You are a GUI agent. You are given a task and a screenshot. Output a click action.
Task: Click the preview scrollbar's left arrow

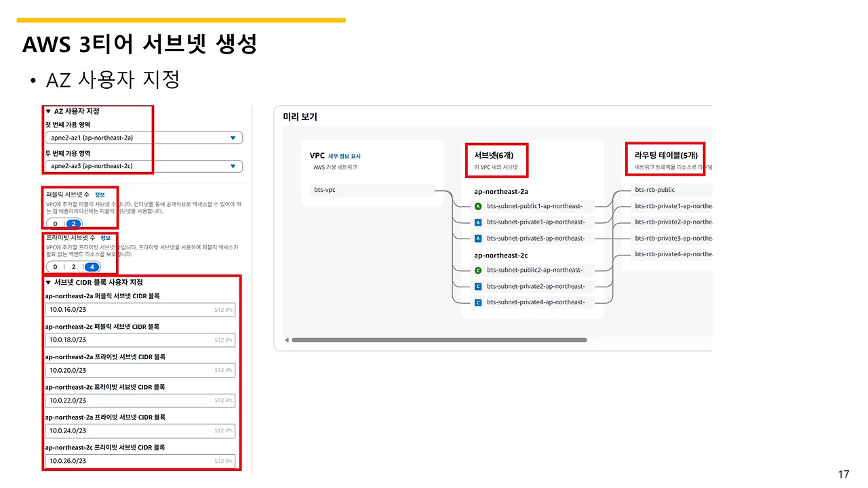[x=287, y=340]
